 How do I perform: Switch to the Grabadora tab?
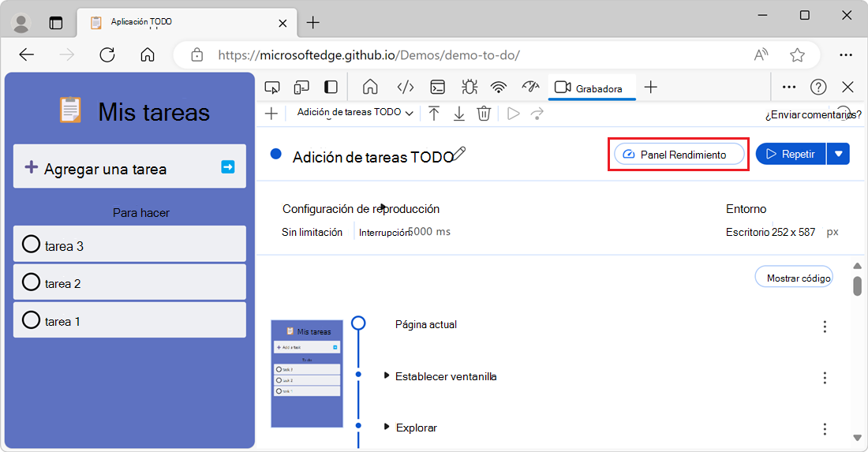click(x=591, y=88)
